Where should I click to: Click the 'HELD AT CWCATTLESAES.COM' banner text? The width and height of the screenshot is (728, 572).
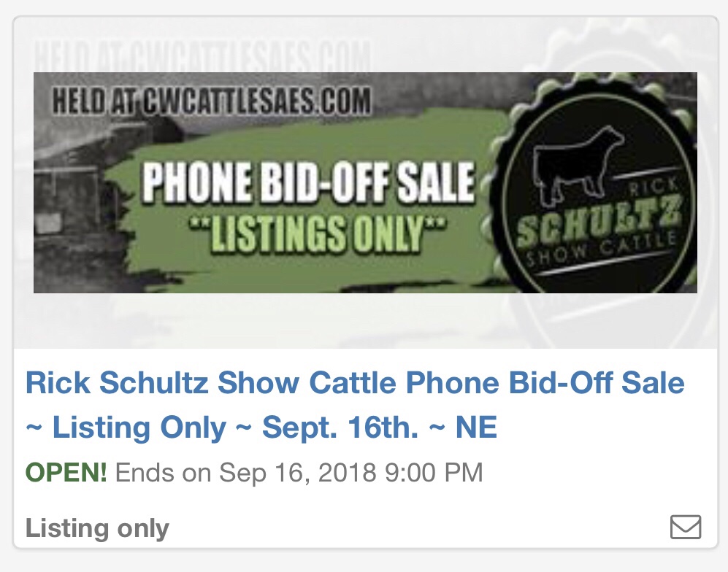click(212, 101)
